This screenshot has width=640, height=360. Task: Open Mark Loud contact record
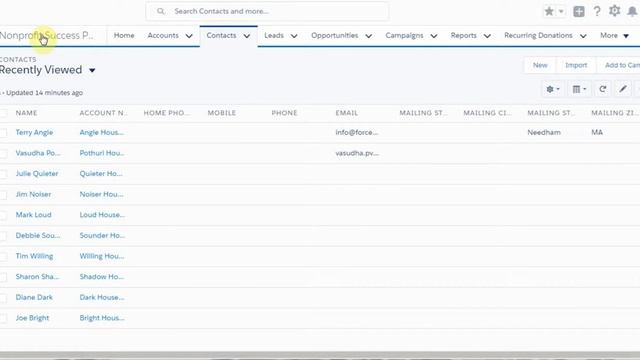pyautogui.click(x=33, y=215)
